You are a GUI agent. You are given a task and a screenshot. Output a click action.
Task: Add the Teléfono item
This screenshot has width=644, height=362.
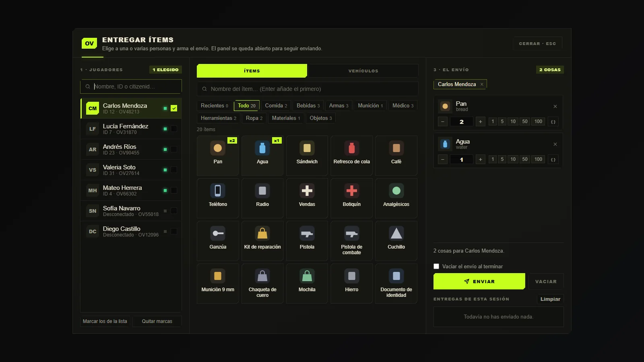[218, 198]
